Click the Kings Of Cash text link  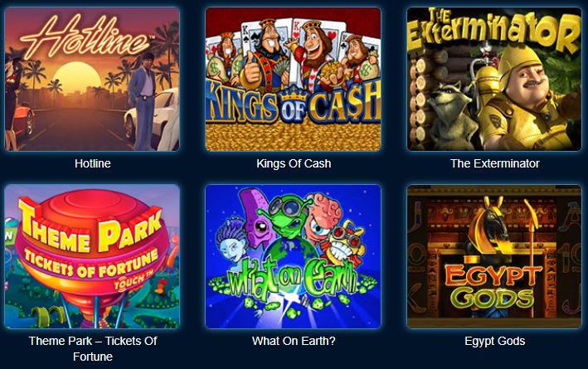click(x=294, y=163)
